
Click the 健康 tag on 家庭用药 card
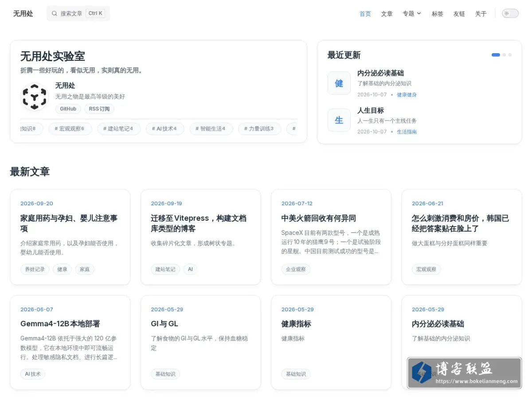62,269
